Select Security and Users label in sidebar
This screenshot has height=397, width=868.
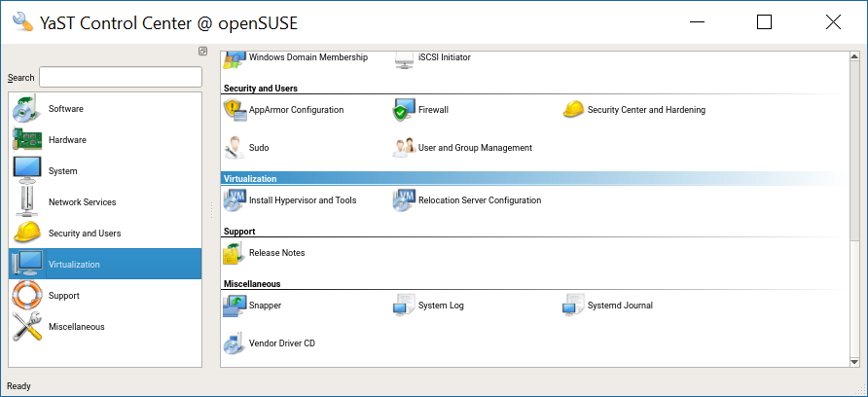pyautogui.click(x=85, y=233)
